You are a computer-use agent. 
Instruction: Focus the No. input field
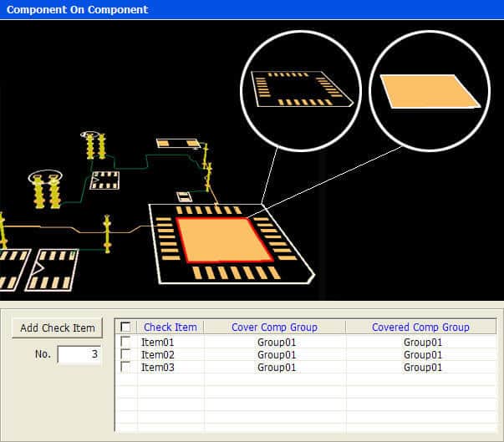click(79, 354)
